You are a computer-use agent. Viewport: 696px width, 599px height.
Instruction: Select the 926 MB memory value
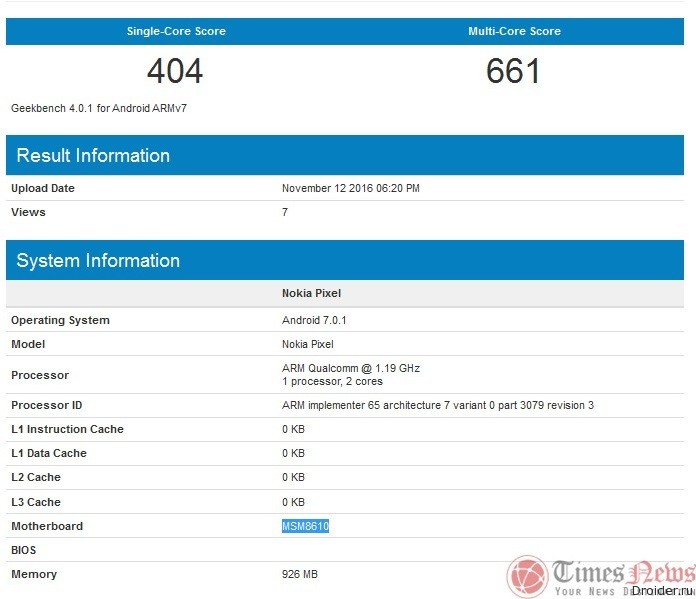tap(300, 574)
